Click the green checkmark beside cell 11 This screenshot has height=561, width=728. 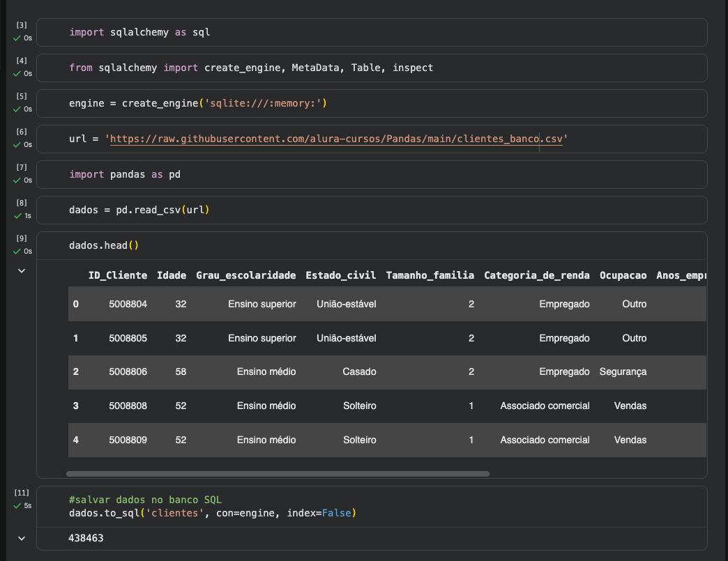click(x=17, y=506)
